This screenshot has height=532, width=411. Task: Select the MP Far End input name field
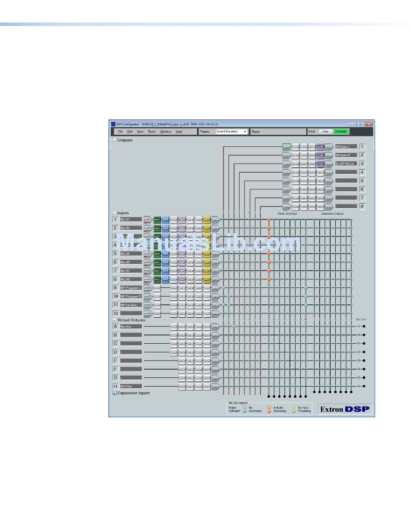tap(131, 305)
